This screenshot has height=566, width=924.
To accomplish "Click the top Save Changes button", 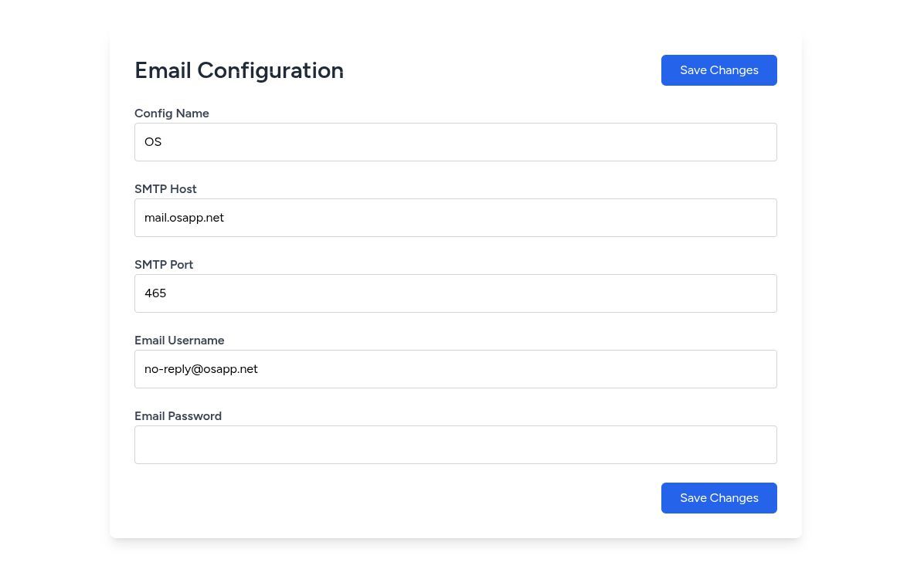I will coord(718,70).
